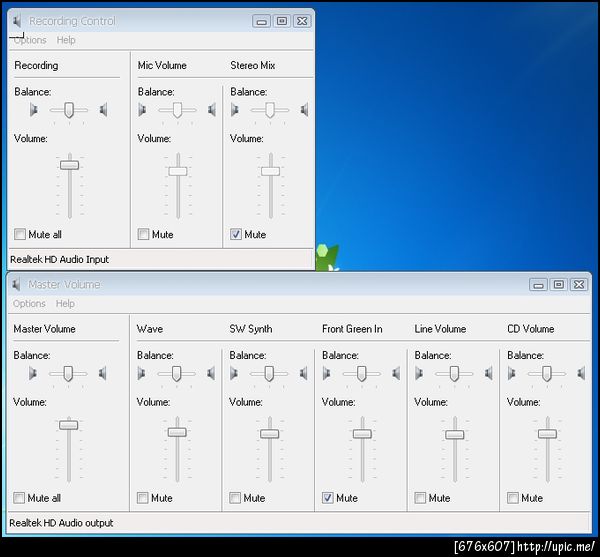Click left speaker icon in CD Volume balance
Viewport: 600px width, 557px height.
pos(512,373)
